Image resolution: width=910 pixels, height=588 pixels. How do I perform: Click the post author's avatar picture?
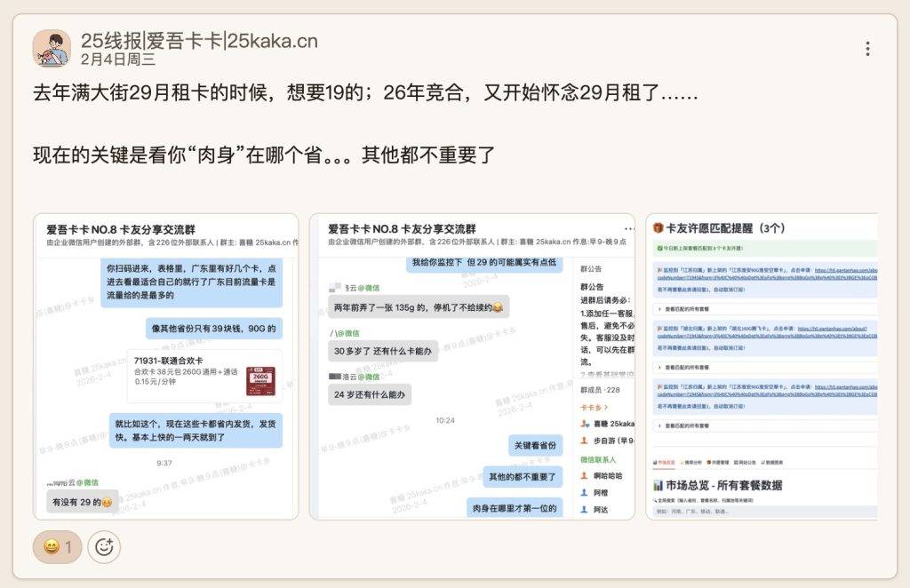coord(52,48)
